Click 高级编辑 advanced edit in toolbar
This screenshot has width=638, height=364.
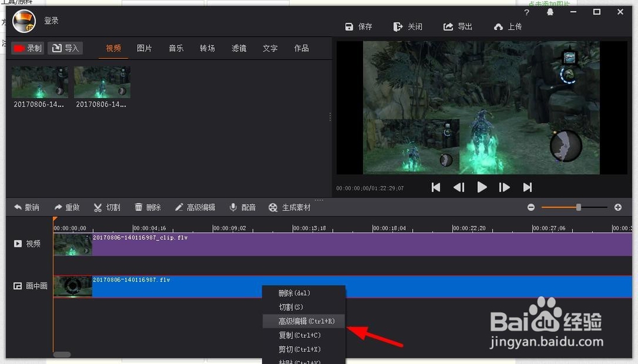coord(195,207)
